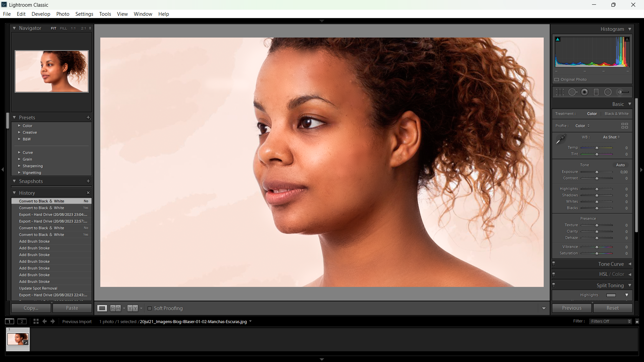644x362 pixels.
Task: Select the Update Spot Removal history step
Action: [x=38, y=288]
